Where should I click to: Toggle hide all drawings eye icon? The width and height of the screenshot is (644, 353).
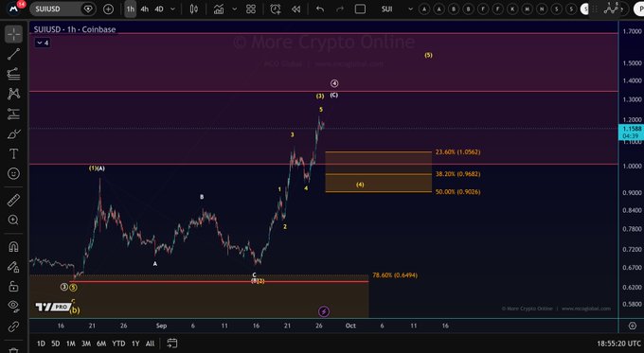click(13, 306)
